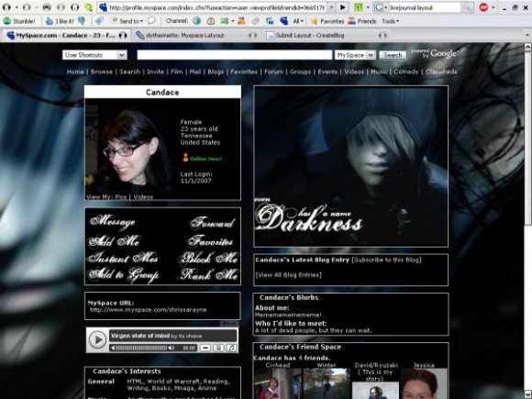
Task: Click the MySpace Search button
Action: [x=393, y=55]
